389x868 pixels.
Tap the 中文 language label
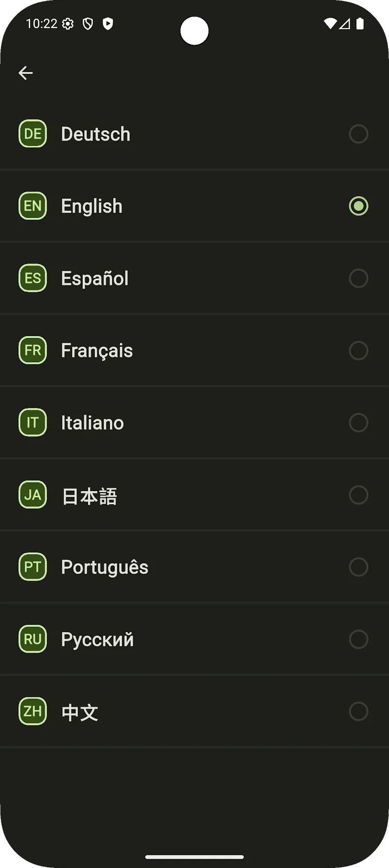click(80, 712)
